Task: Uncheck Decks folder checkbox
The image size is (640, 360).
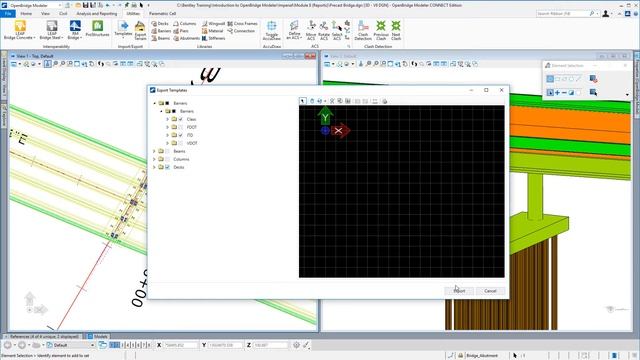Action: click(x=167, y=167)
